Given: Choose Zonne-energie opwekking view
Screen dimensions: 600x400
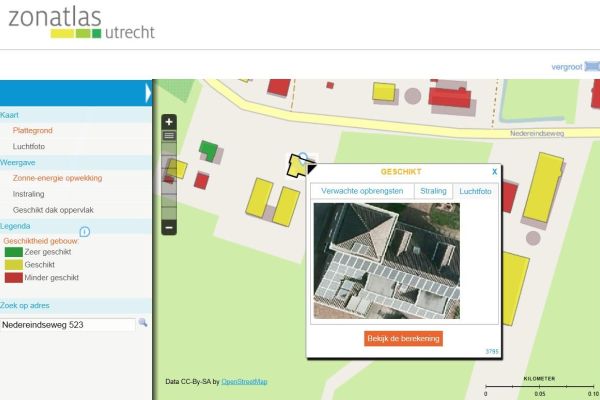Looking at the screenshot, I should tap(57, 177).
